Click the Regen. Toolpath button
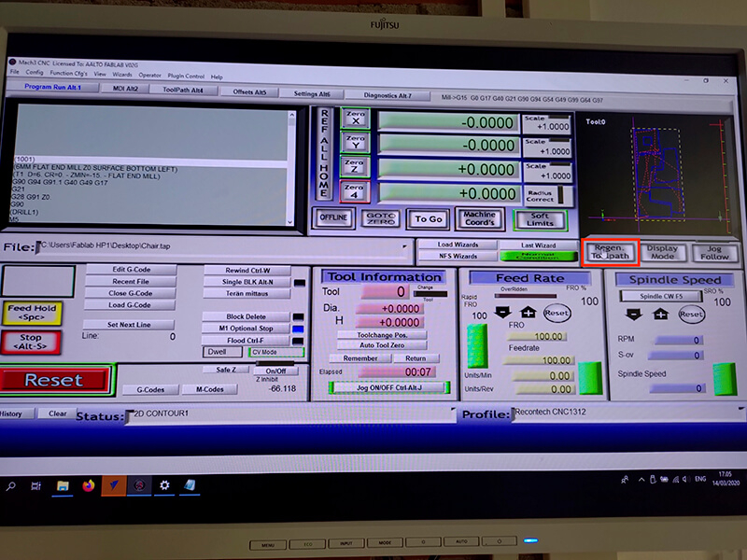Viewport: 747px width, 560px height. pyautogui.click(x=611, y=252)
